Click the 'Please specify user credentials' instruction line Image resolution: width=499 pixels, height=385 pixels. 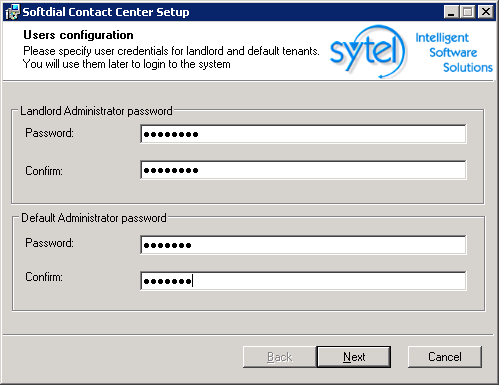[x=171, y=51]
